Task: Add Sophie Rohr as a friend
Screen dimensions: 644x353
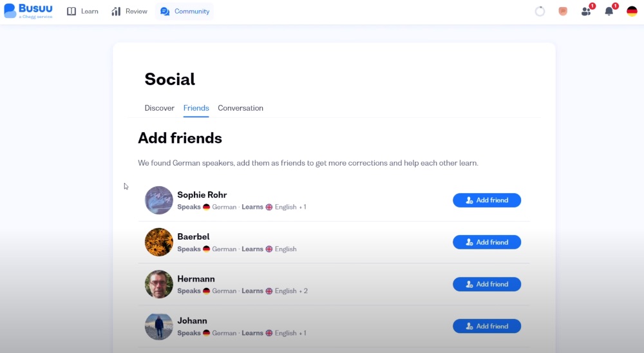Action: (x=487, y=200)
